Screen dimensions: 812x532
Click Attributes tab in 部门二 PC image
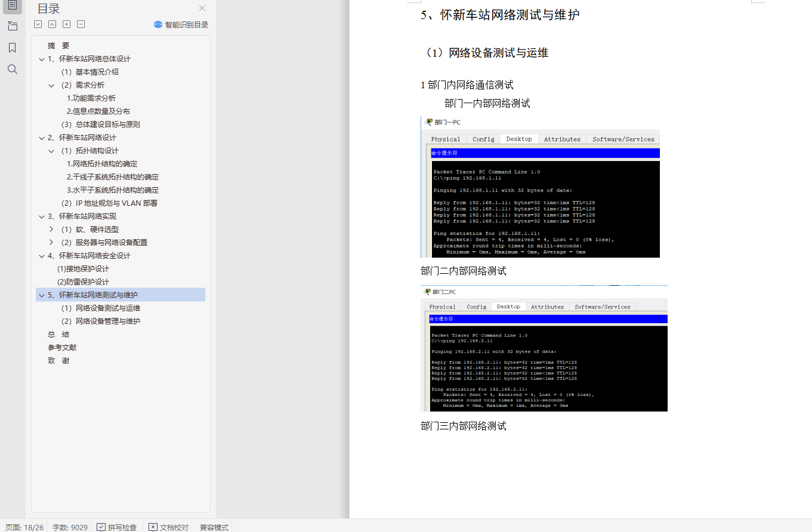pyautogui.click(x=547, y=307)
